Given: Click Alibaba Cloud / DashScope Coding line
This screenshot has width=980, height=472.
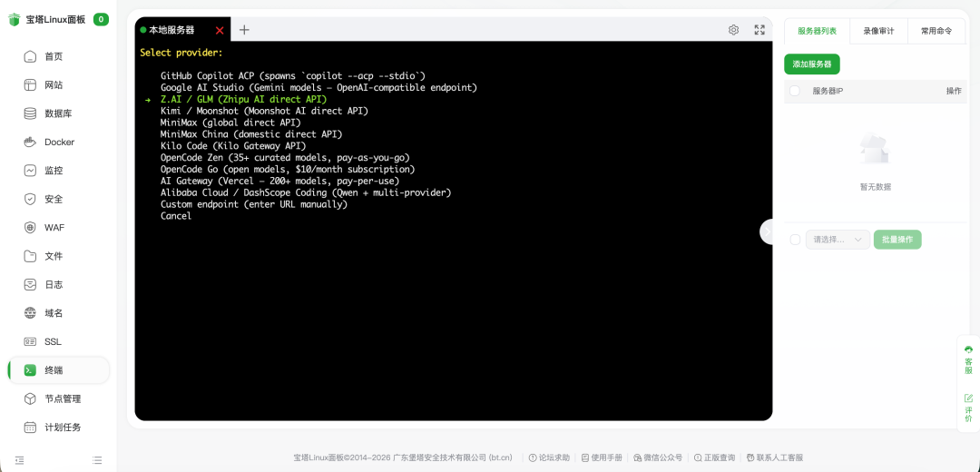Looking at the screenshot, I should click(x=306, y=192).
